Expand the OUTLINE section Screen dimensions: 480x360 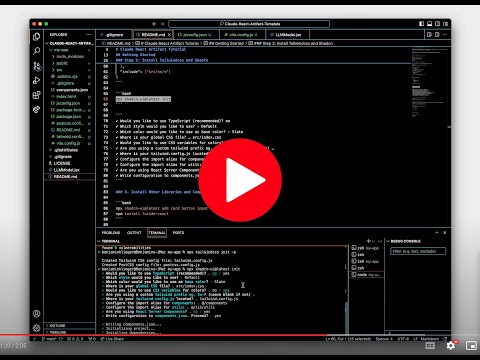pos(69,326)
